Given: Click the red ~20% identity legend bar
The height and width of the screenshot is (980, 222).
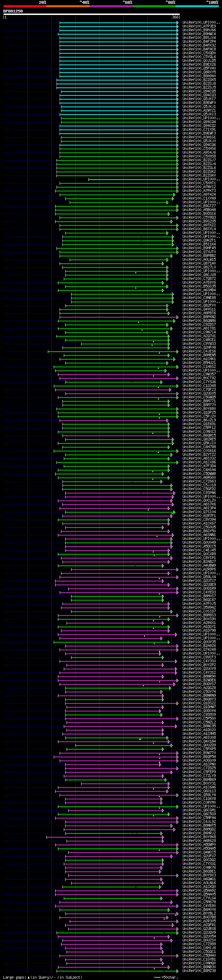Looking at the screenshot, I should (25, 6).
